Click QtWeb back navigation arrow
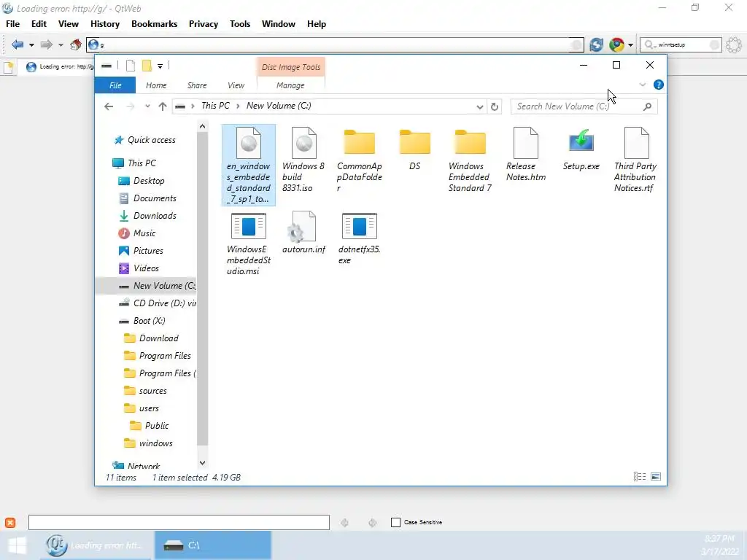 (18, 44)
